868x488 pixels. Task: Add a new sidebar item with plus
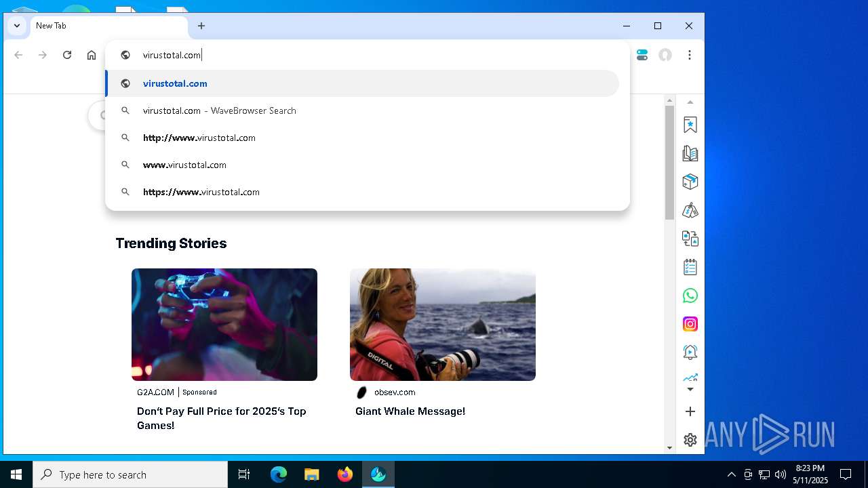point(690,411)
